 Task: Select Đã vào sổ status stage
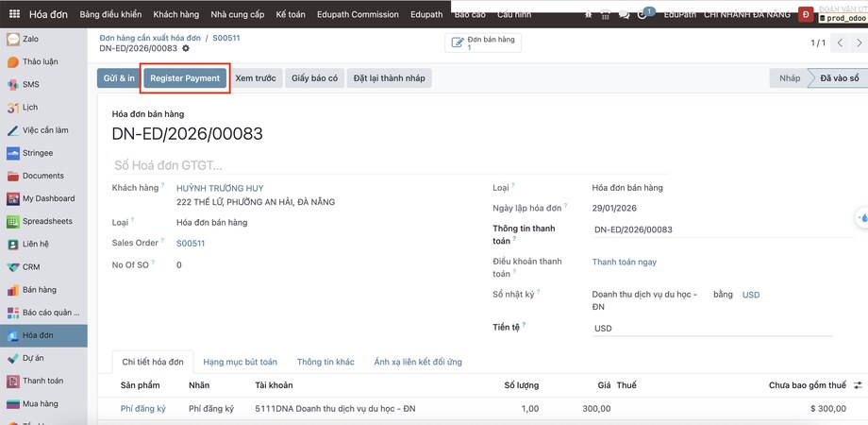[x=839, y=78]
